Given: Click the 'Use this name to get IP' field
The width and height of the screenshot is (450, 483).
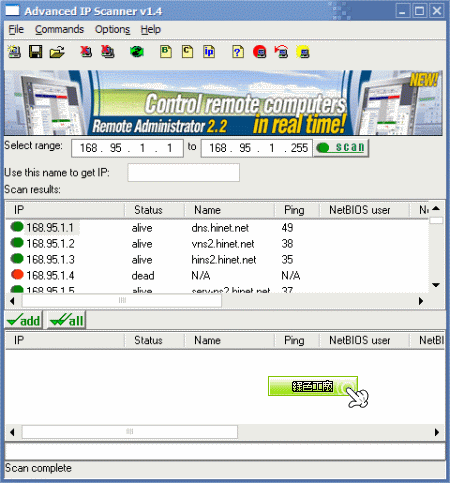Looking at the screenshot, I should (183, 172).
